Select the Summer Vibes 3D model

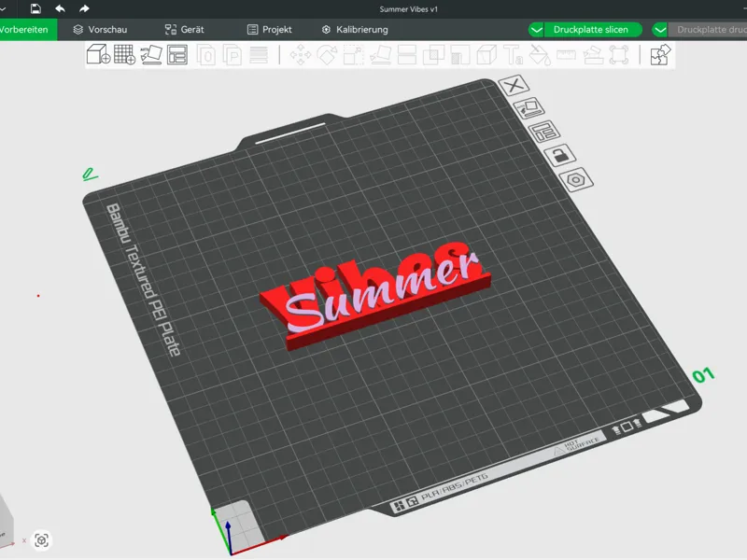pyautogui.click(x=375, y=295)
